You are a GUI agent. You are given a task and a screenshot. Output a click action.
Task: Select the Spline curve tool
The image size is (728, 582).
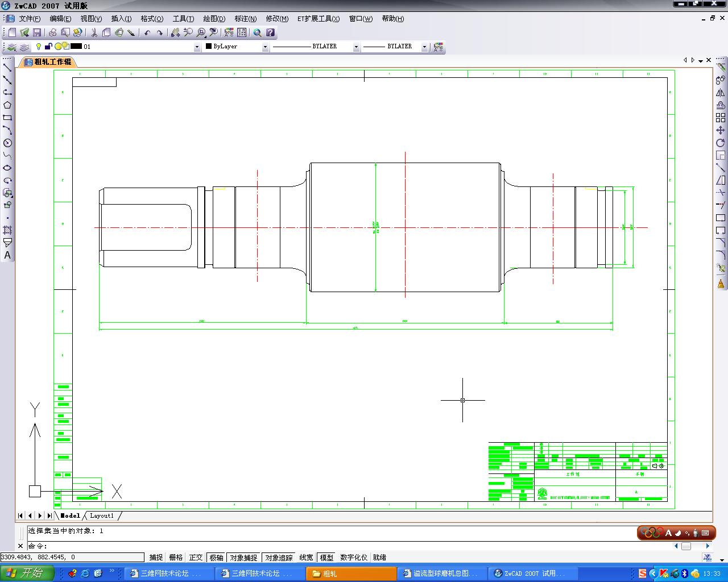7,155
